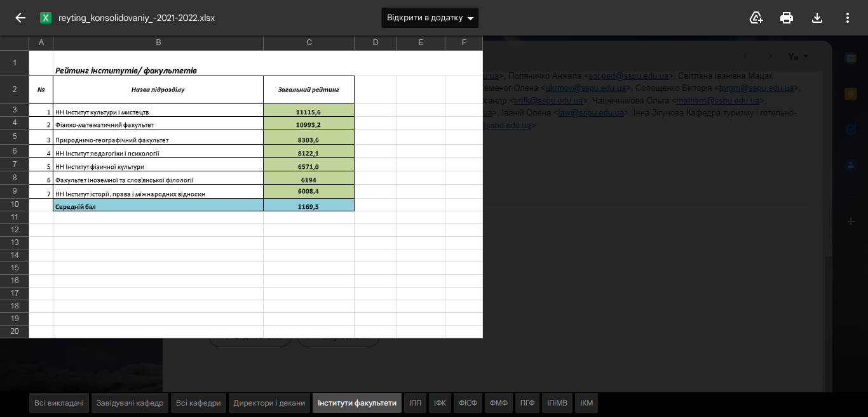868x417 pixels.
Task: Select the 'Інститути факультети' sheet tab
Action: point(357,403)
